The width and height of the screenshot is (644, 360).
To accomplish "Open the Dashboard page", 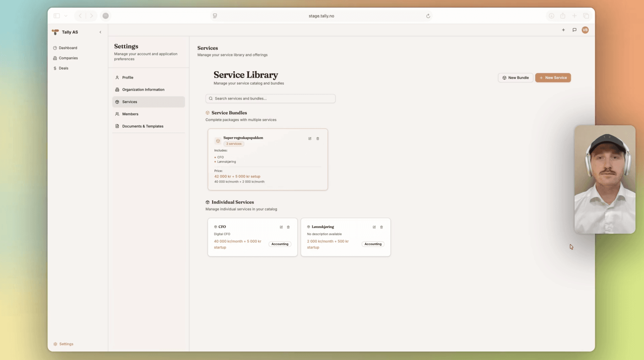I will (x=65, y=48).
